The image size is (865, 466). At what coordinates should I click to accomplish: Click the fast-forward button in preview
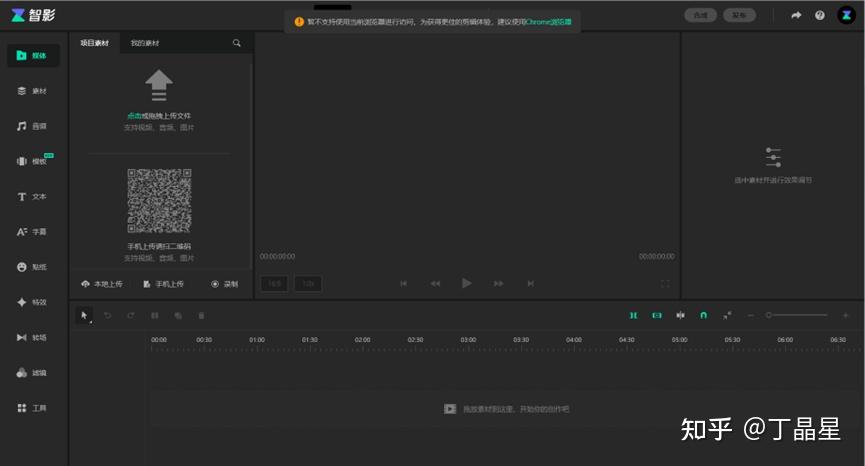click(498, 283)
